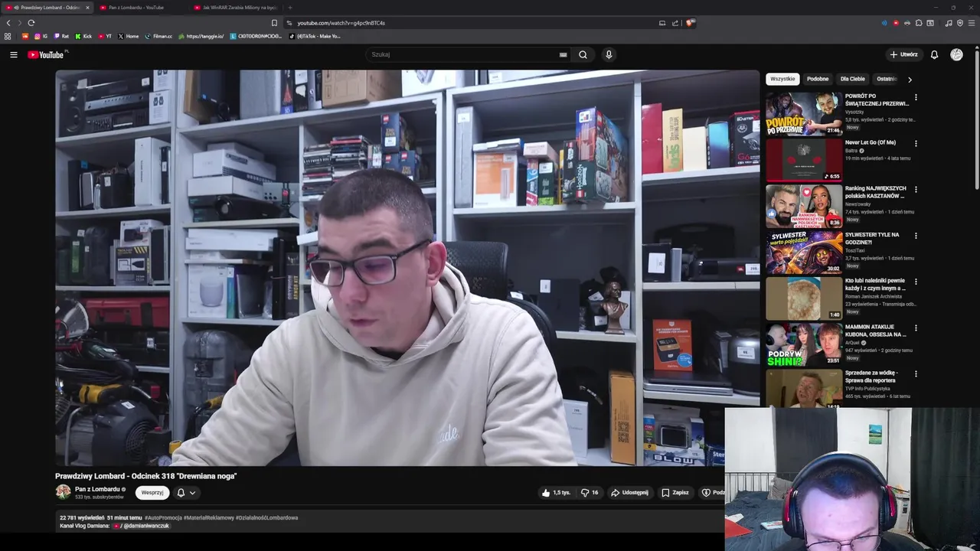Open the YouTube hamburger guide menu

point(13,54)
